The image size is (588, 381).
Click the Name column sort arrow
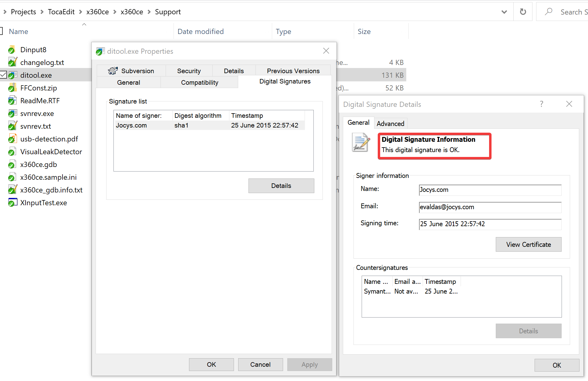[x=84, y=24]
